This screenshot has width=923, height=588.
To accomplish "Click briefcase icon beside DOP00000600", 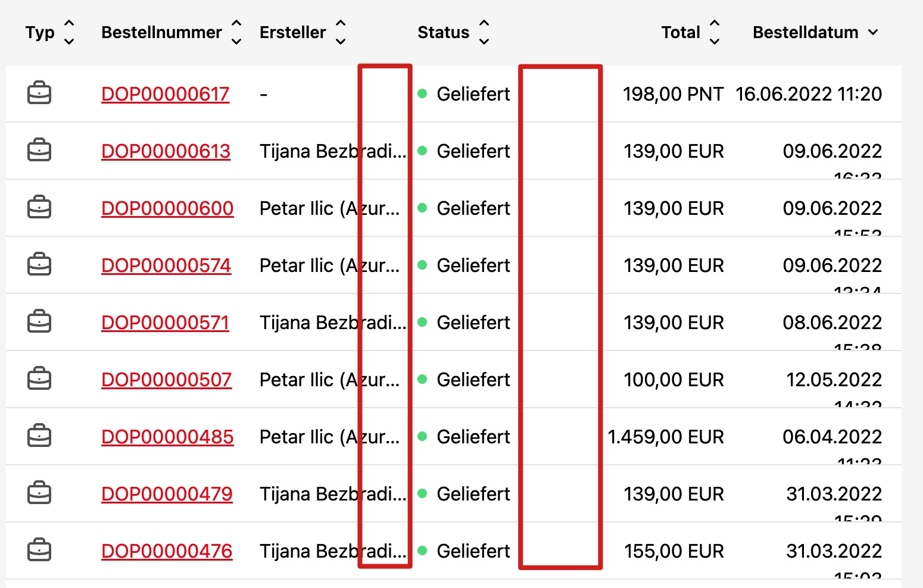I will point(39,208).
